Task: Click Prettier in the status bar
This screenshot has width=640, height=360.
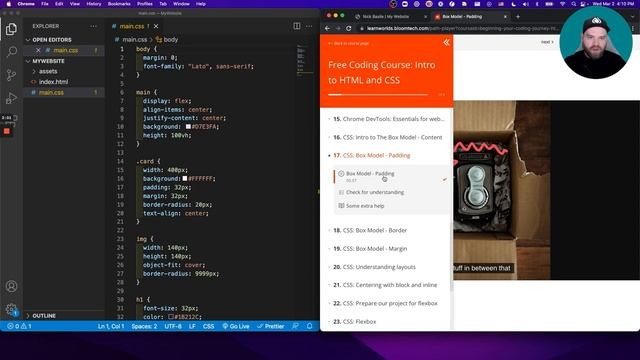Action: tap(271, 326)
